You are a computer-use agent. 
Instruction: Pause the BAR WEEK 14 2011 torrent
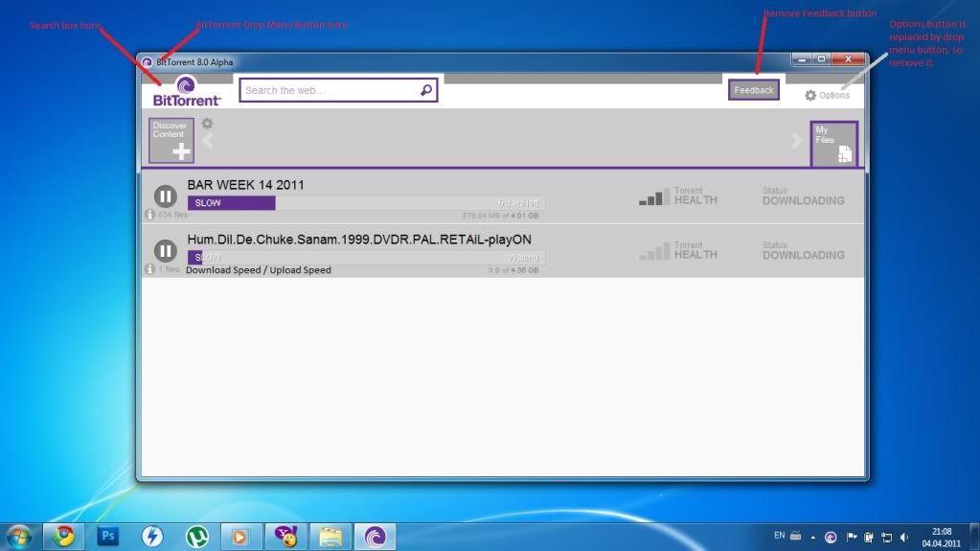click(x=166, y=196)
